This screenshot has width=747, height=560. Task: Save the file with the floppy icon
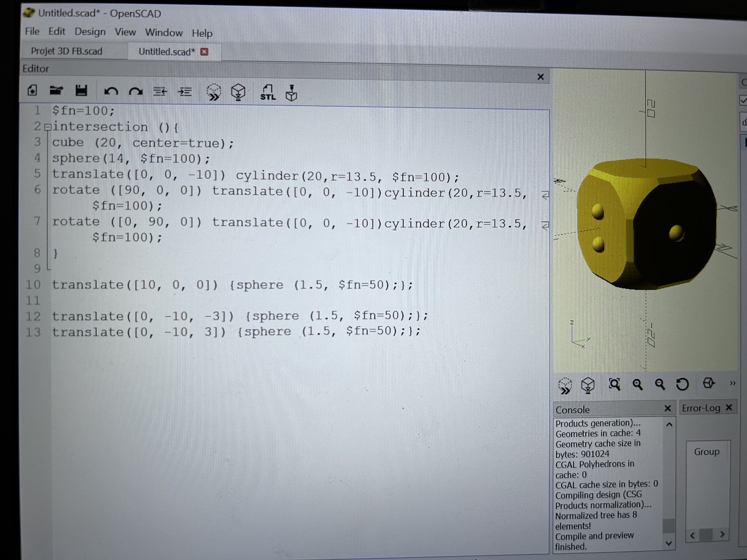(81, 90)
